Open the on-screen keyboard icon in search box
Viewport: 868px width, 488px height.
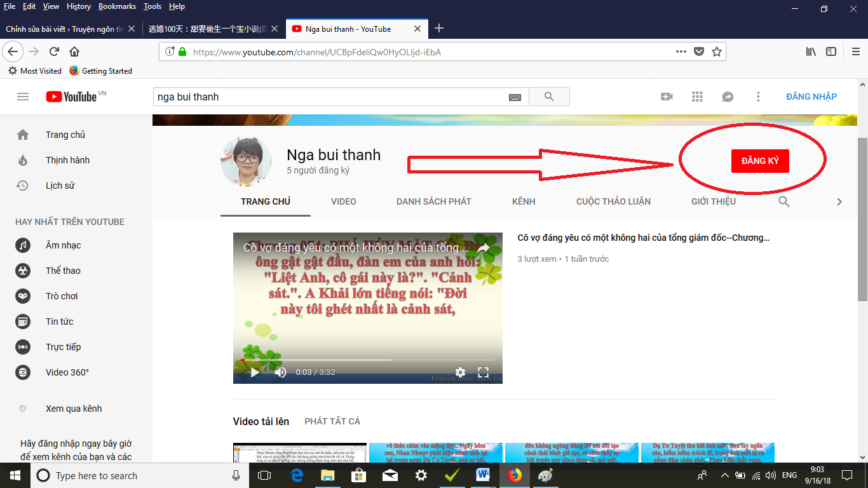point(515,97)
